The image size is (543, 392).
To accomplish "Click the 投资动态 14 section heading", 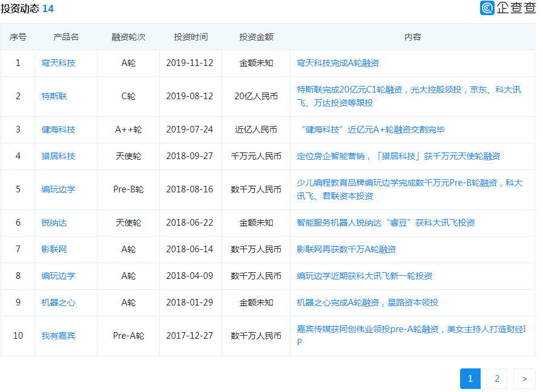I will pyautogui.click(x=27, y=8).
